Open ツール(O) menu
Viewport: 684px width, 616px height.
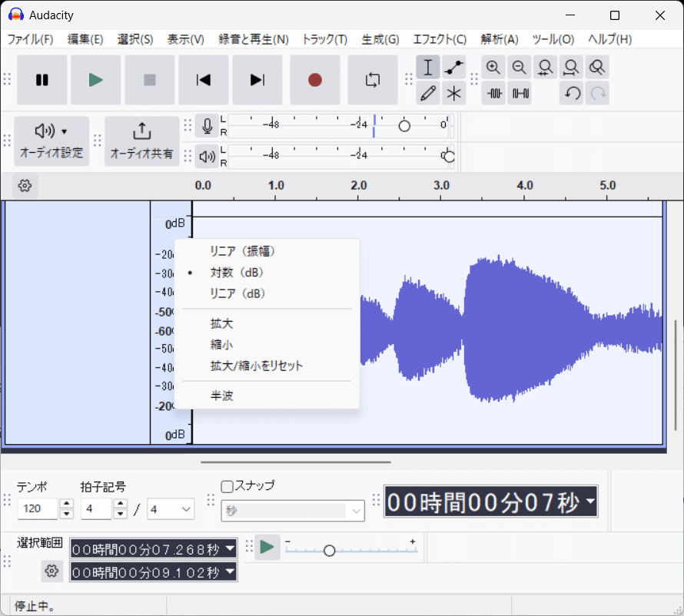[x=553, y=39]
